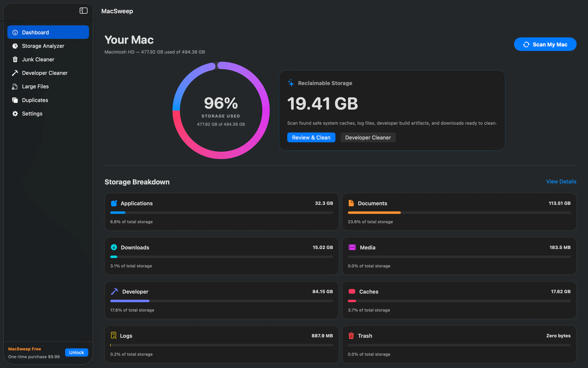Click Developer Cleaner button in Reclaimable card
Viewport: 588px width, 368px height.
(x=368, y=138)
